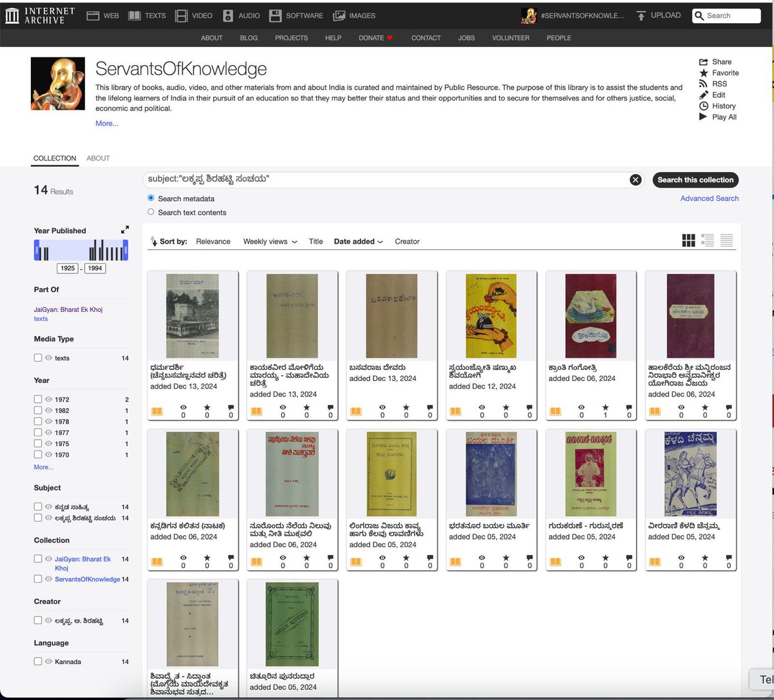This screenshot has width=774, height=700.
Task: Open VOLUNTEER in the top navigation
Action: (511, 38)
